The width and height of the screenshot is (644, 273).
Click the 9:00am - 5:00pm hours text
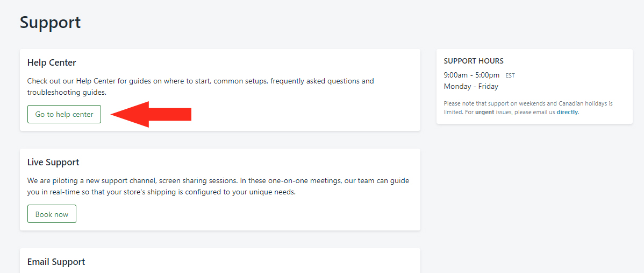click(471, 75)
